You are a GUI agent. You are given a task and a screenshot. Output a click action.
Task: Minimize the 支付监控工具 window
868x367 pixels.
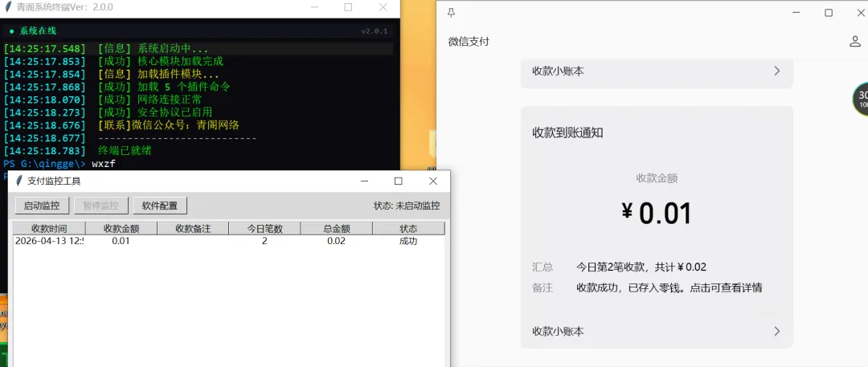[364, 181]
